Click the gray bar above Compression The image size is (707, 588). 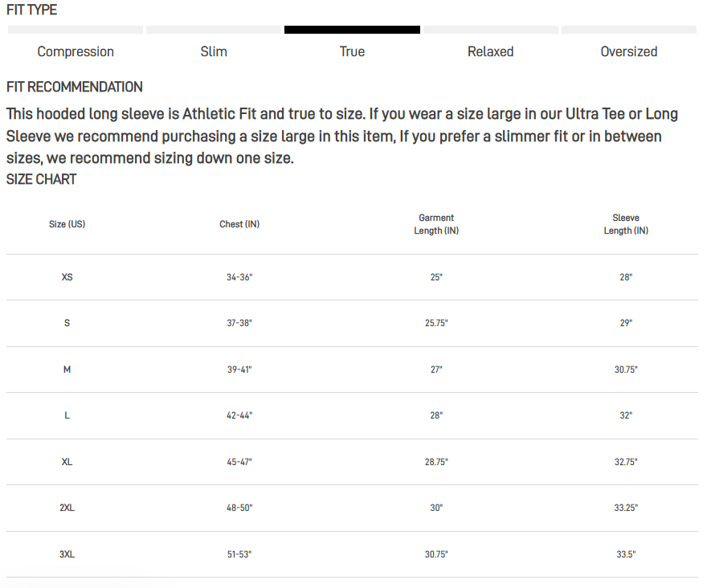76,30
